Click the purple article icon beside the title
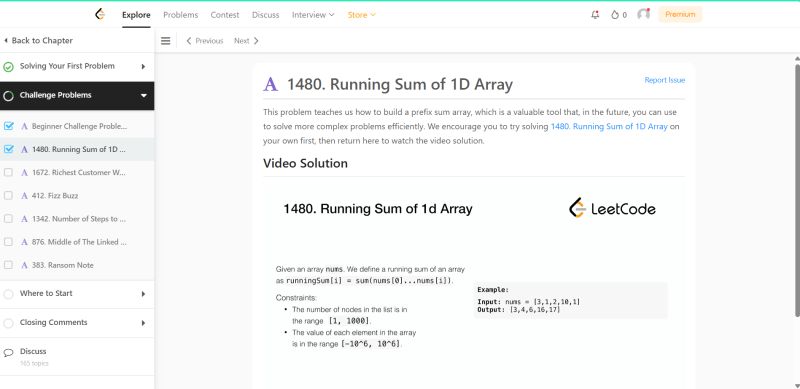The image size is (800, 389). (270, 84)
